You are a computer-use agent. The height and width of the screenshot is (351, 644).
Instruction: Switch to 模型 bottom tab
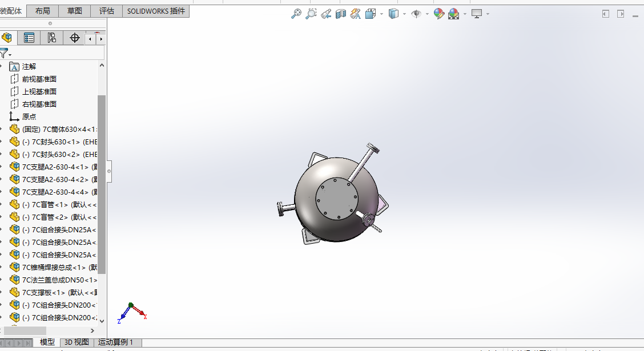(x=47, y=342)
